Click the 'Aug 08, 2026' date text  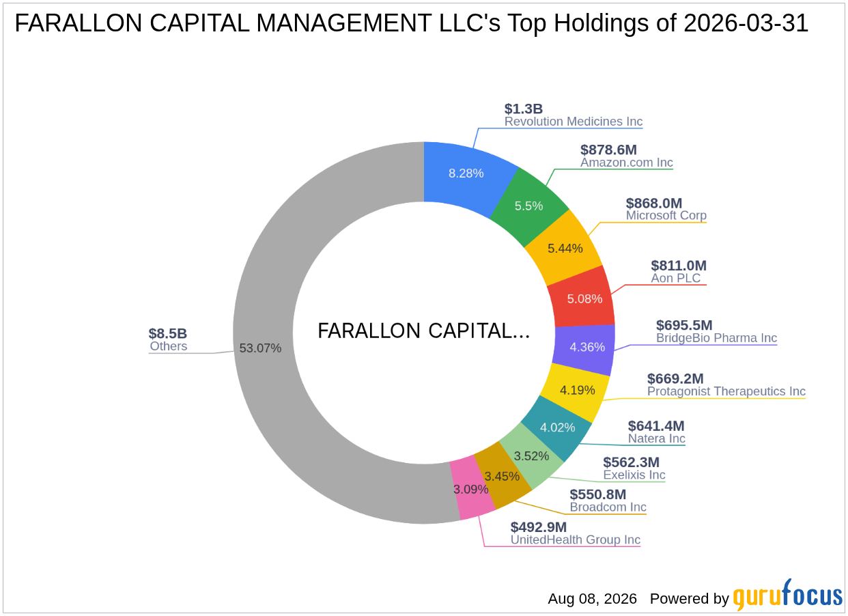click(592, 599)
